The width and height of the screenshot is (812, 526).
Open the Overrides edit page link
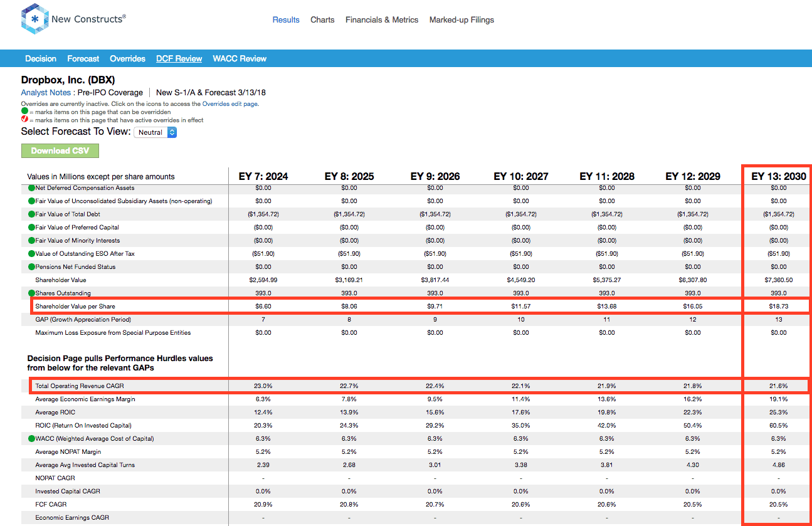[x=229, y=104]
